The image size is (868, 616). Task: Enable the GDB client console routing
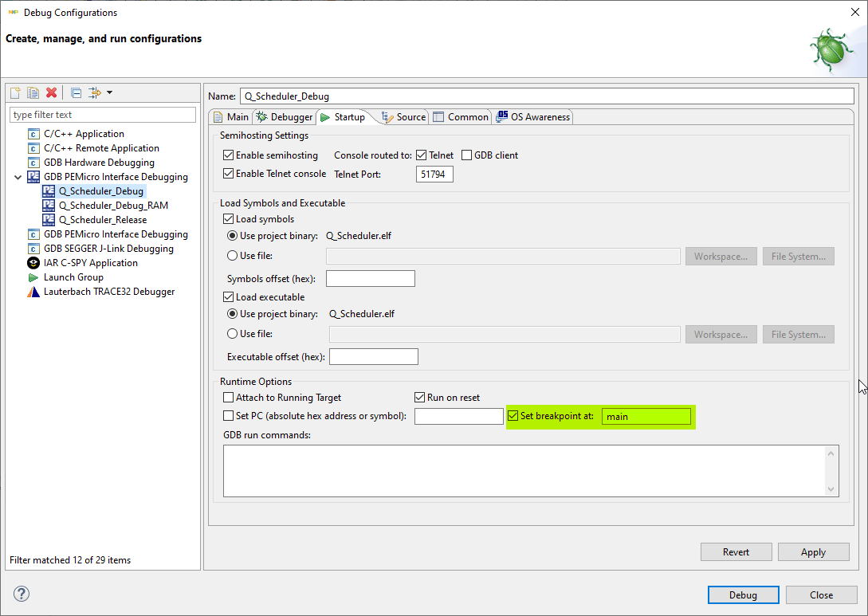click(x=465, y=155)
